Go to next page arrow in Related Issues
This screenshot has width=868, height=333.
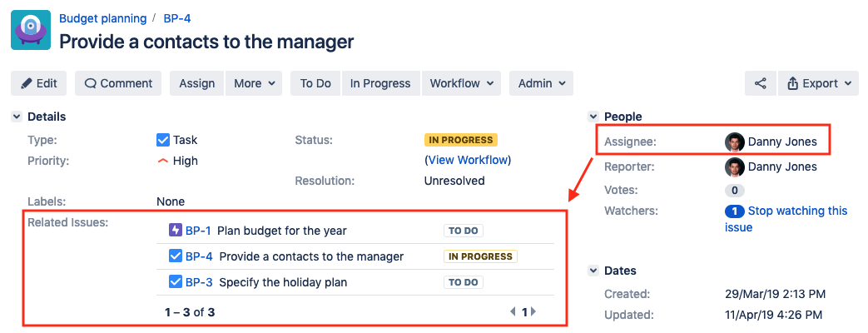pos(533,312)
